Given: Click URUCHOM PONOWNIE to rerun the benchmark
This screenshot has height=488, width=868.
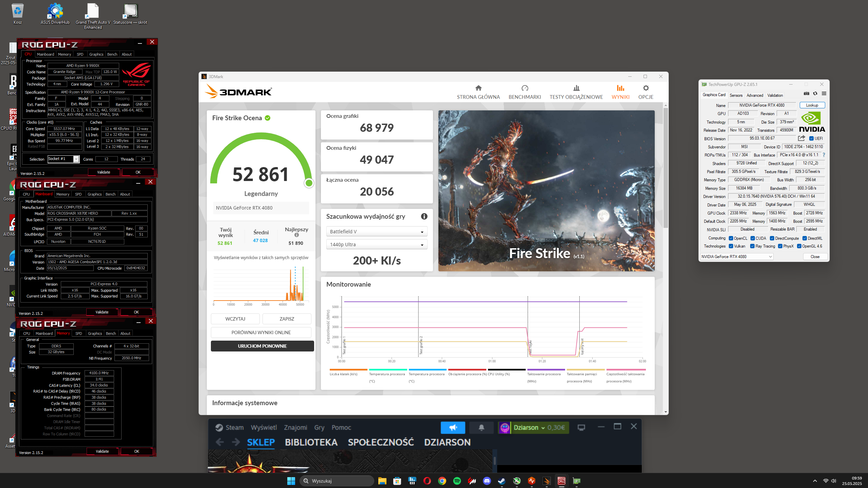Looking at the screenshot, I should point(262,346).
